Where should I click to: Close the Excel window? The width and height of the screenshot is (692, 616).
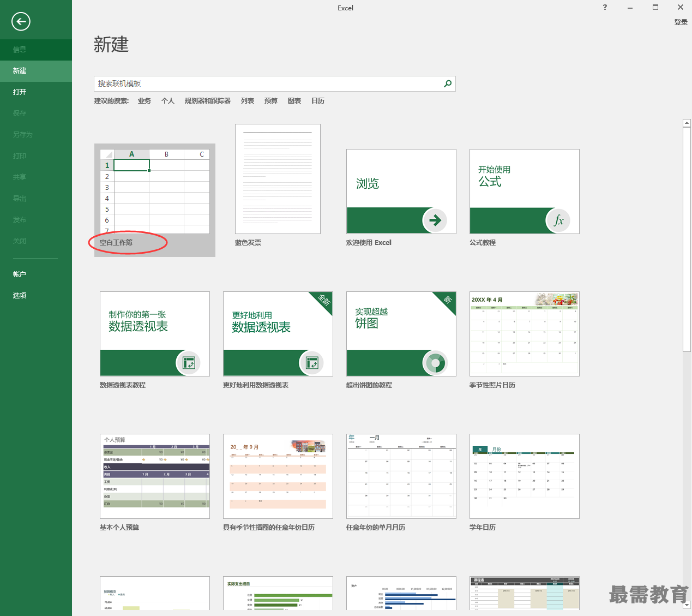[681, 7]
